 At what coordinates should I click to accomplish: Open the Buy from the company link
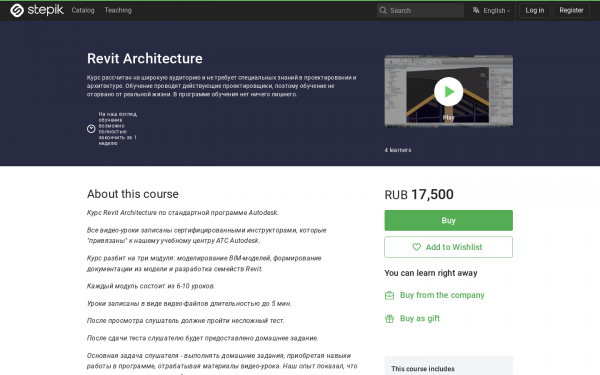point(442,295)
